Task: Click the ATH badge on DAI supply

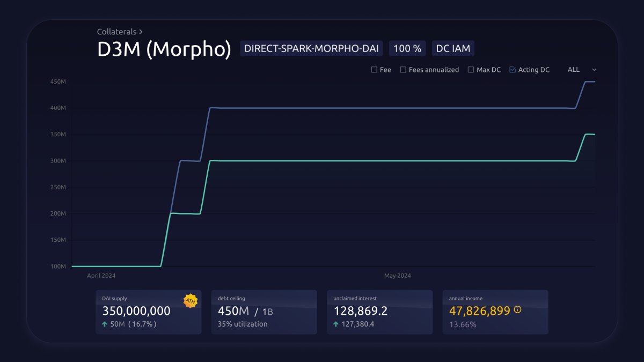Action: pos(190,301)
